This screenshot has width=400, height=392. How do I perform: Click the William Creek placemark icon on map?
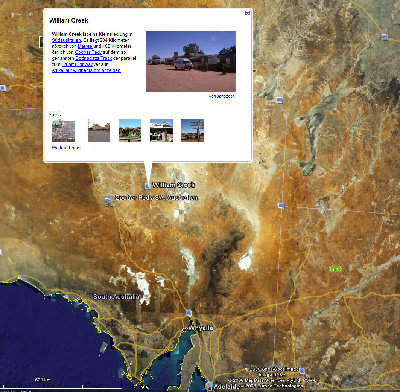[147, 186]
